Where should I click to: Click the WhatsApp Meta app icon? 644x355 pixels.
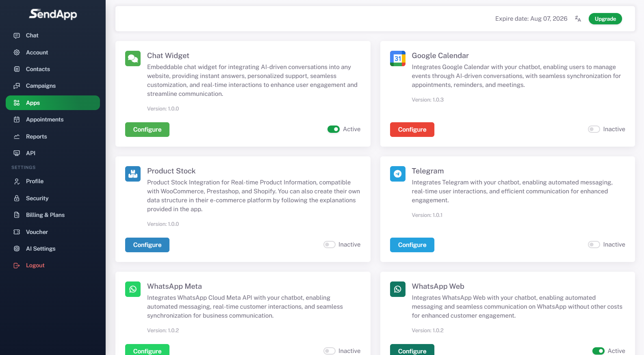click(x=133, y=289)
